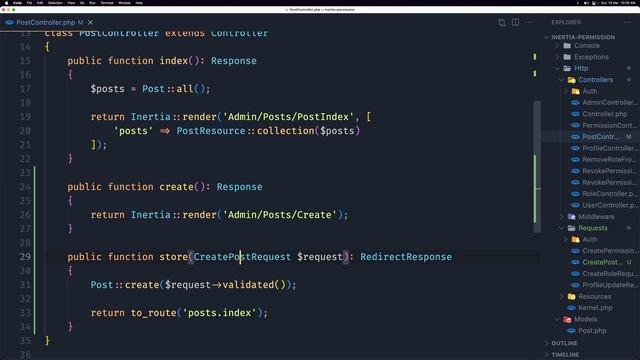Open the Apple menu

point(6,3)
